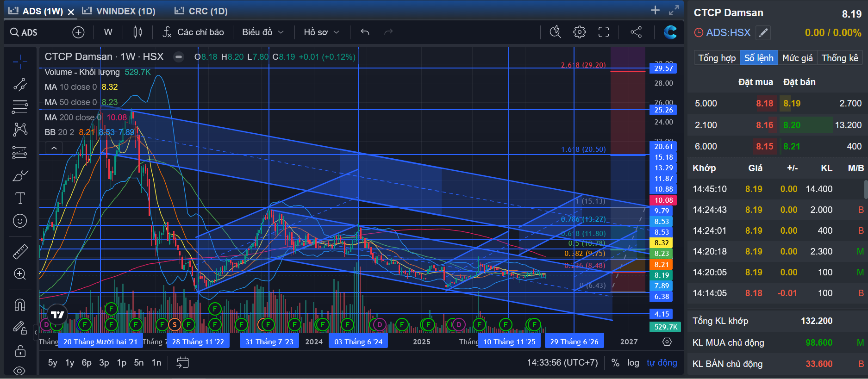The height and width of the screenshot is (379, 868).
Task: Set the range to 1y
Action: tap(69, 363)
